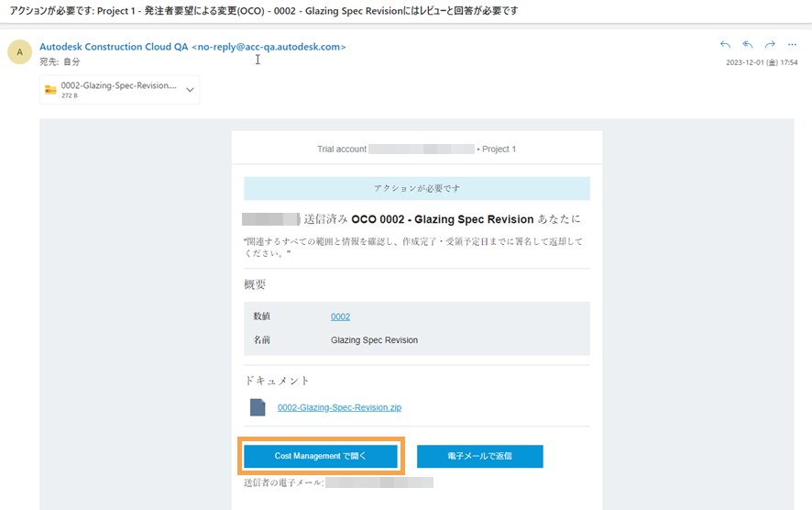Click the reply arrow icon

click(x=725, y=45)
